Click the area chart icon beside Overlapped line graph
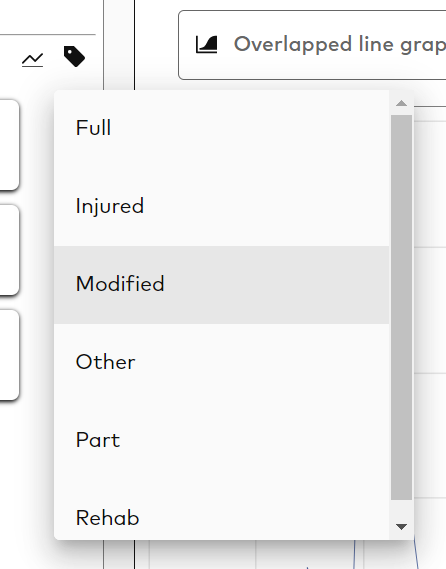This screenshot has width=446, height=569. tap(206, 45)
